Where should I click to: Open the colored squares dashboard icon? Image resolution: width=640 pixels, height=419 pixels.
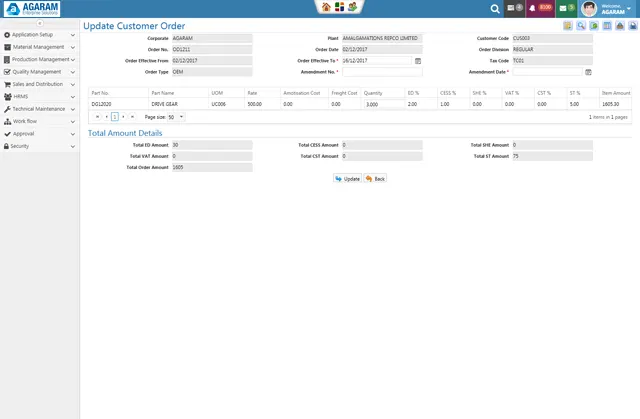coord(339,7)
